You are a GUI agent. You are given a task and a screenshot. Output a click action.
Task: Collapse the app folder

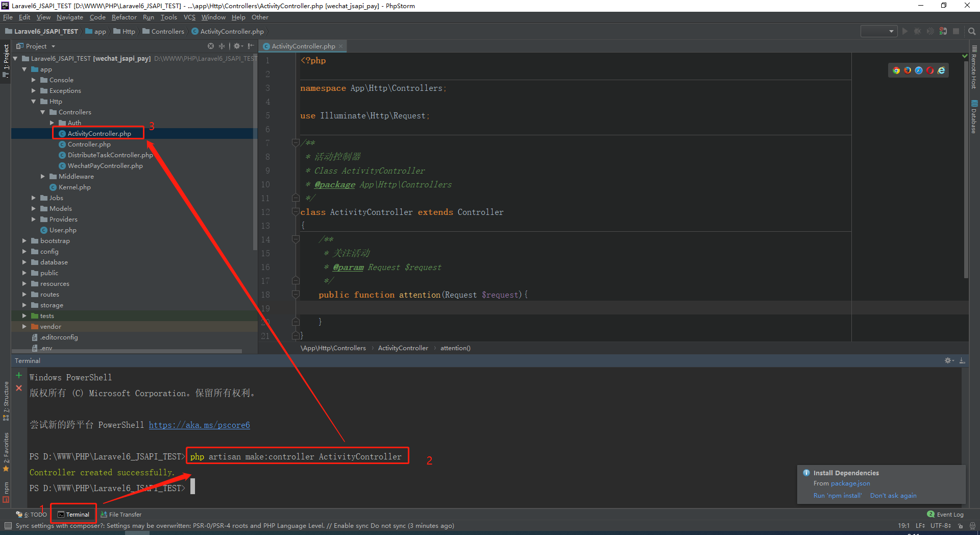tap(24, 69)
